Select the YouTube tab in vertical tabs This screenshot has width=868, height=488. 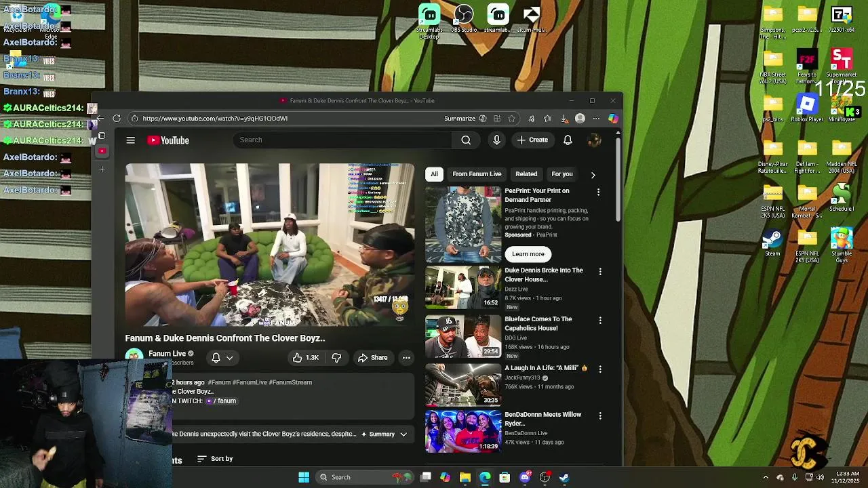click(102, 151)
